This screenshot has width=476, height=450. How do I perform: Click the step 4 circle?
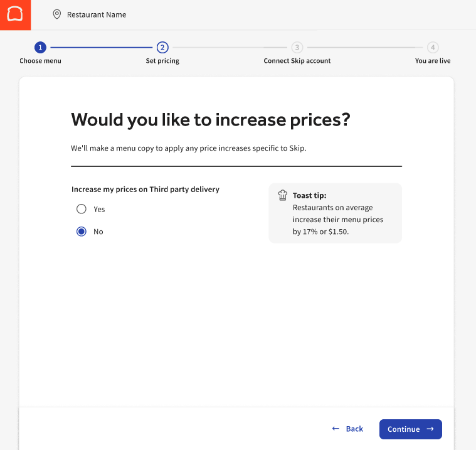pyautogui.click(x=433, y=47)
